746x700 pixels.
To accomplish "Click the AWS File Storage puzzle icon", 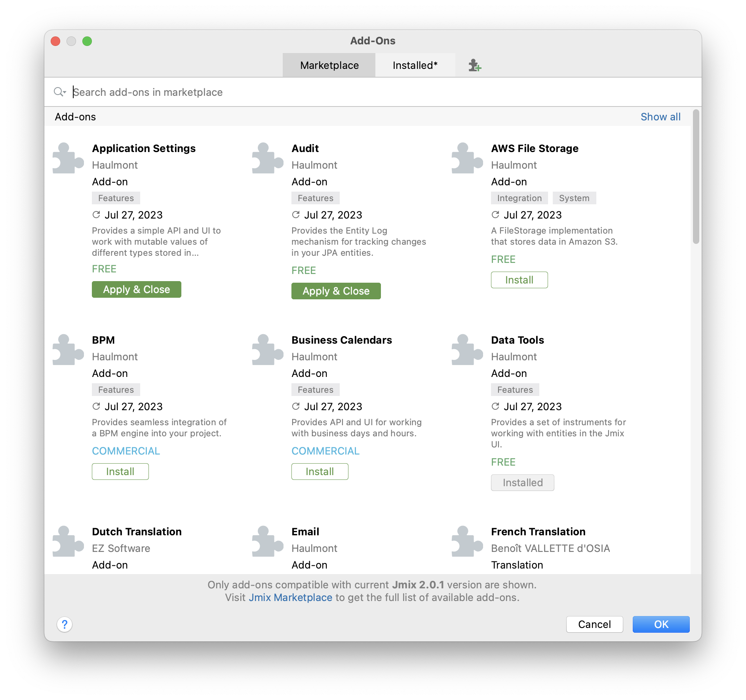I will (467, 158).
